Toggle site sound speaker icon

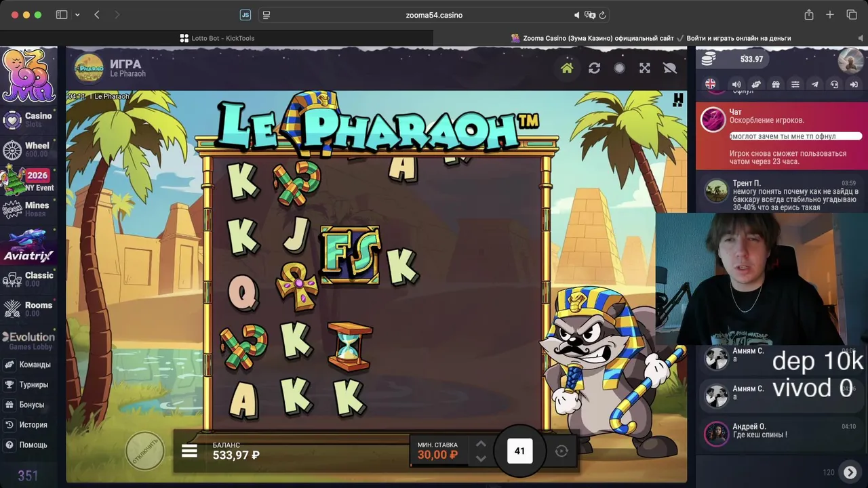(736, 84)
